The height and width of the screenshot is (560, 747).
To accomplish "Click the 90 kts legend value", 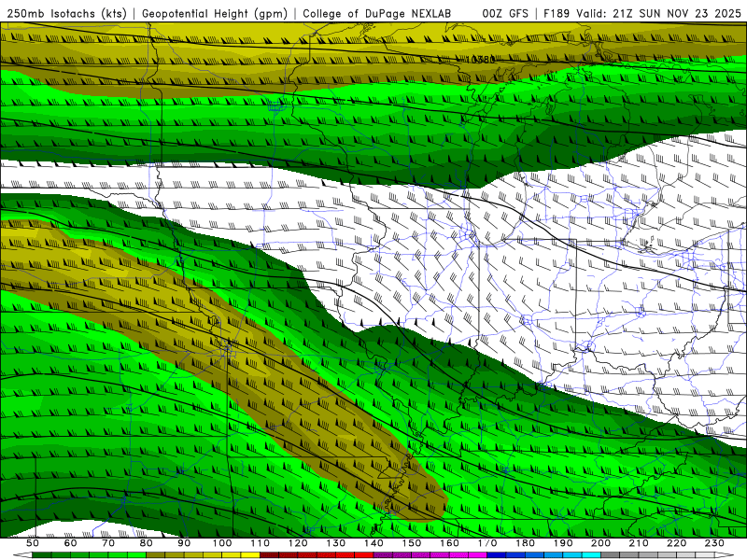I will (x=184, y=543).
